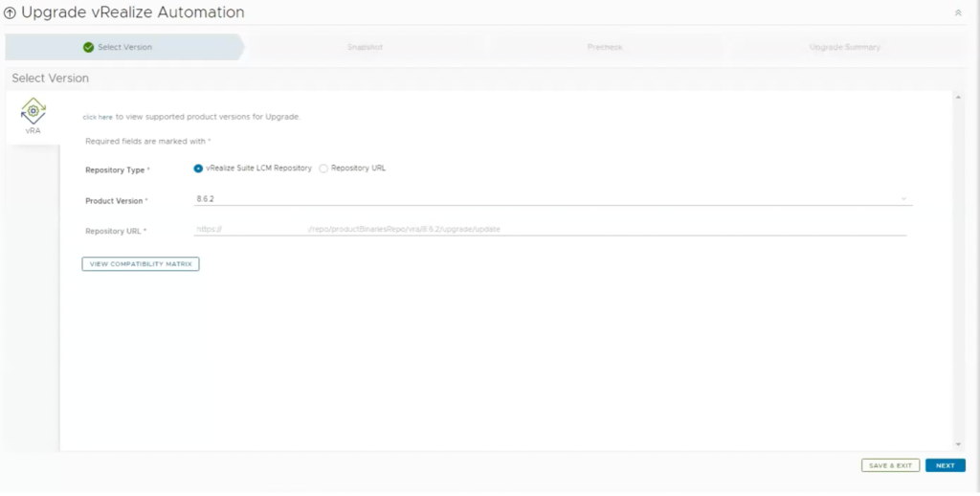Click the 'Product Version' label
Viewport: 980px width, 496px height.
pyautogui.click(x=115, y=201)
